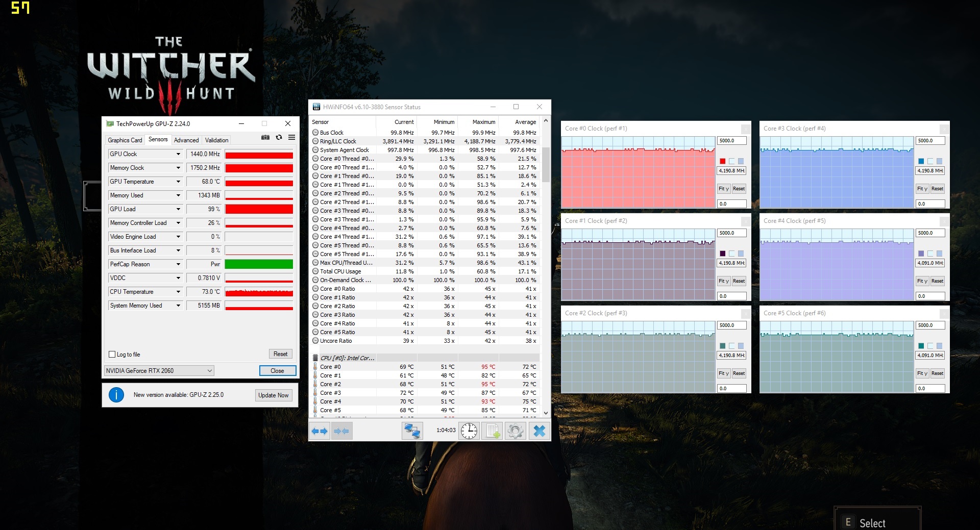Close the Core #3 Clock graph window

coord(944,129)
